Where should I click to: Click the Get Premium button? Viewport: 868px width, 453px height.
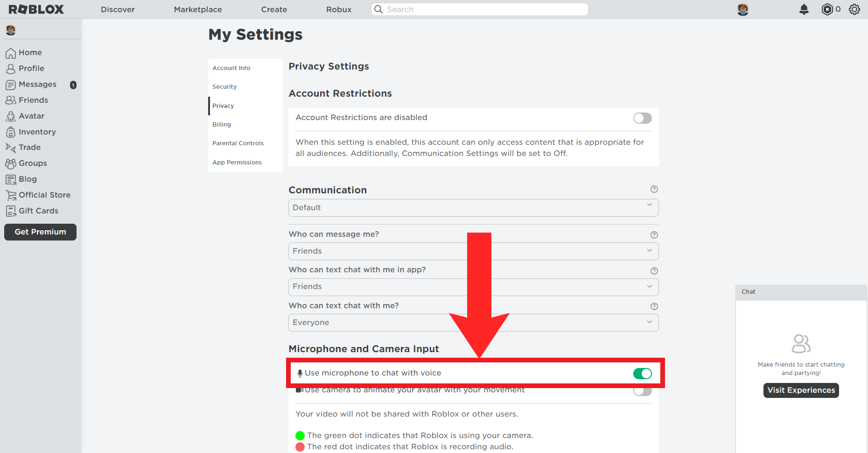point(40,232)
